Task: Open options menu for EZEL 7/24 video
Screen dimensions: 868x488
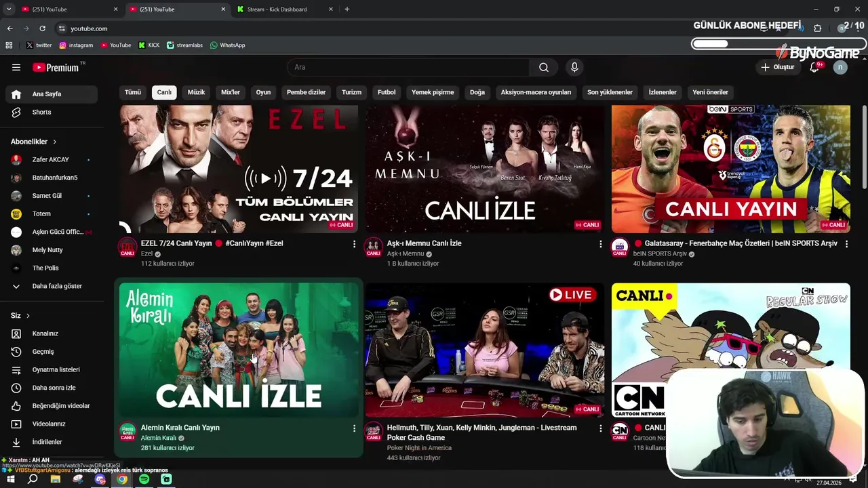Action: 354,244
